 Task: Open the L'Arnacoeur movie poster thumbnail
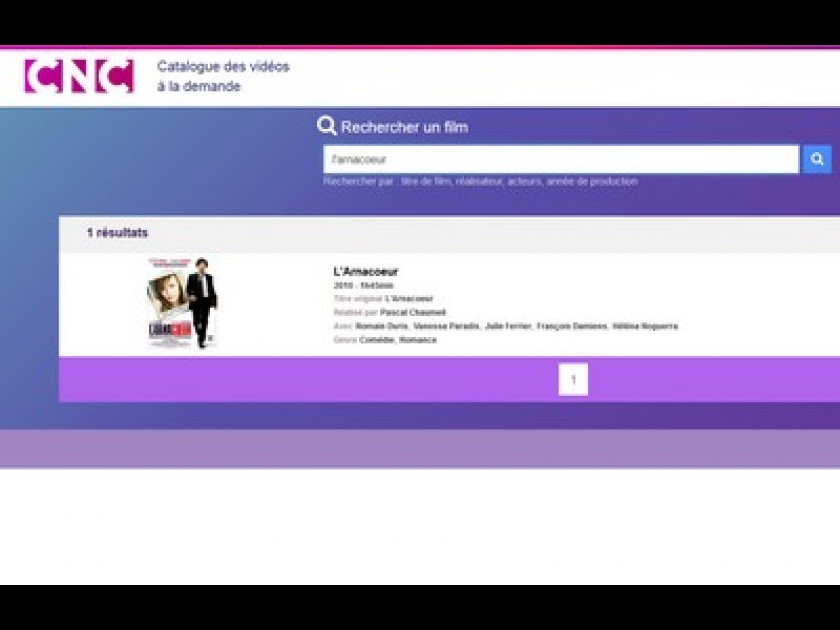click(182, 303)
